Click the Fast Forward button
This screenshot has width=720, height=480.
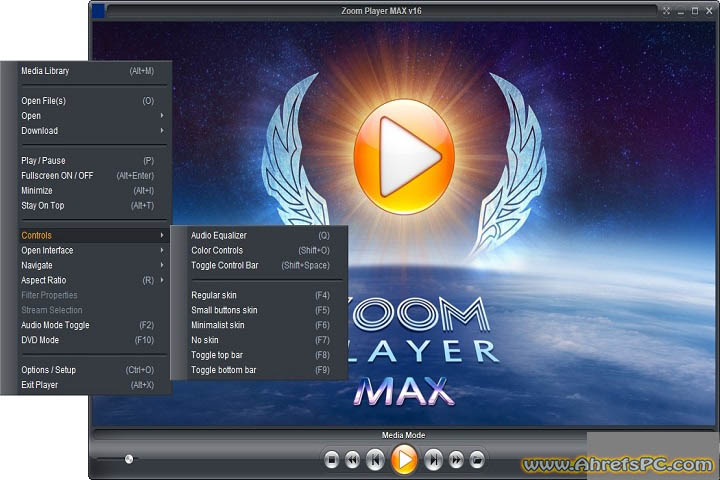click(456, 459)
